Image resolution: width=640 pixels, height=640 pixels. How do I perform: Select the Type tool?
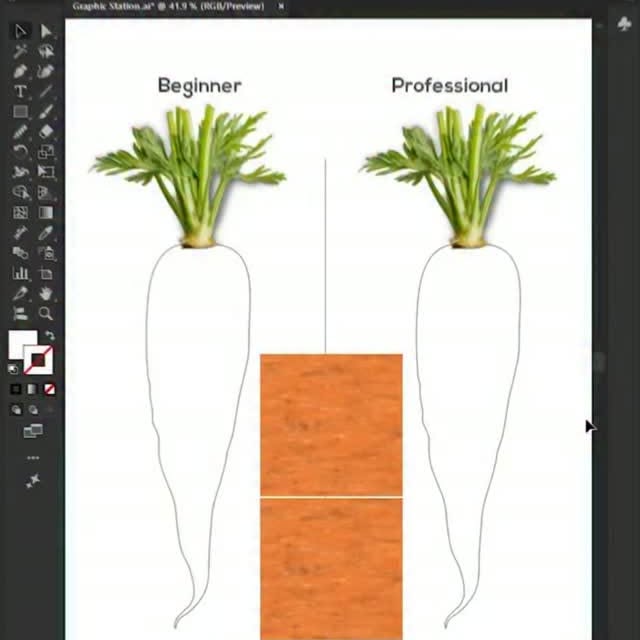(20, 91)
